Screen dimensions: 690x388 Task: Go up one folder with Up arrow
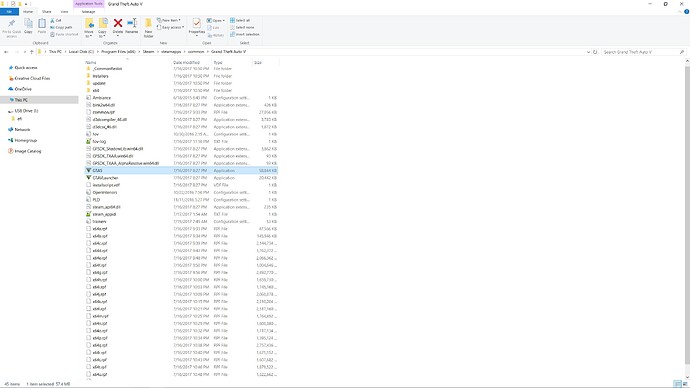pyautogui.click(x=32, y=52)
